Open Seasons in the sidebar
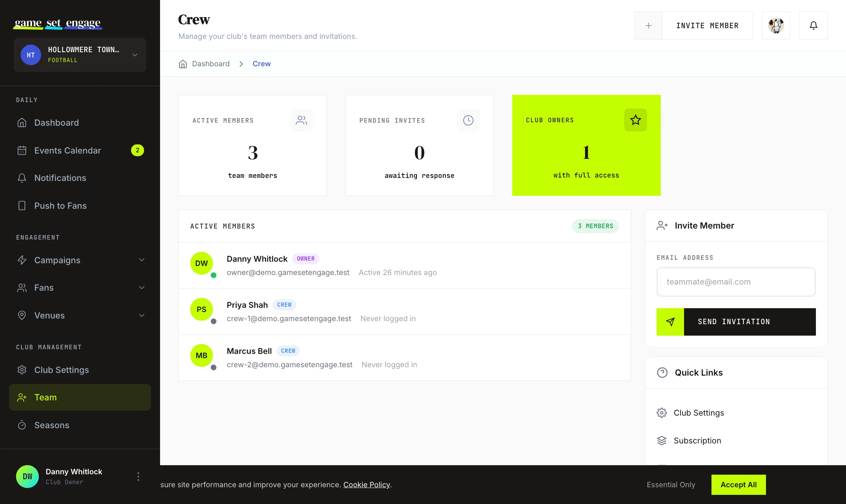Screen dimensions: 846x504 coord(80,425)
